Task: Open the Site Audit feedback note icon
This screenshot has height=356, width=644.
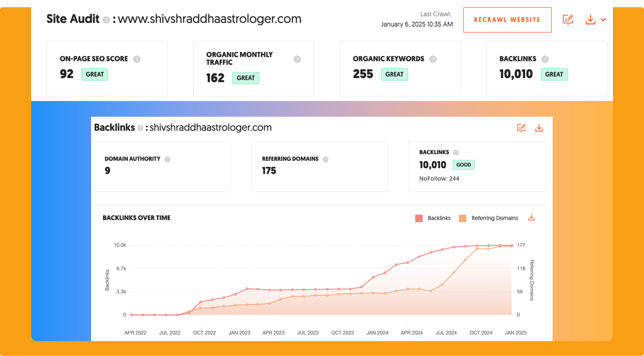Action: (568, 20)
